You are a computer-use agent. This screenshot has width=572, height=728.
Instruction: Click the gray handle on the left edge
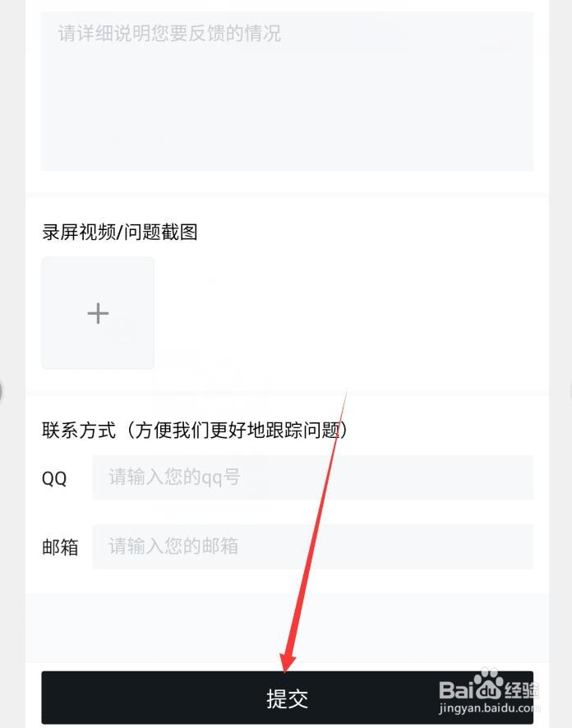click(x=2, y=391)
